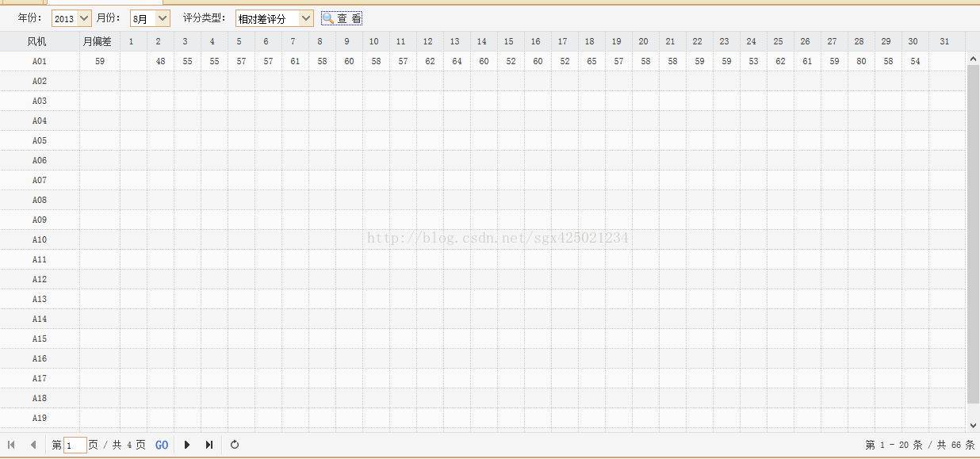Click the page number input field

pos(75,446)
